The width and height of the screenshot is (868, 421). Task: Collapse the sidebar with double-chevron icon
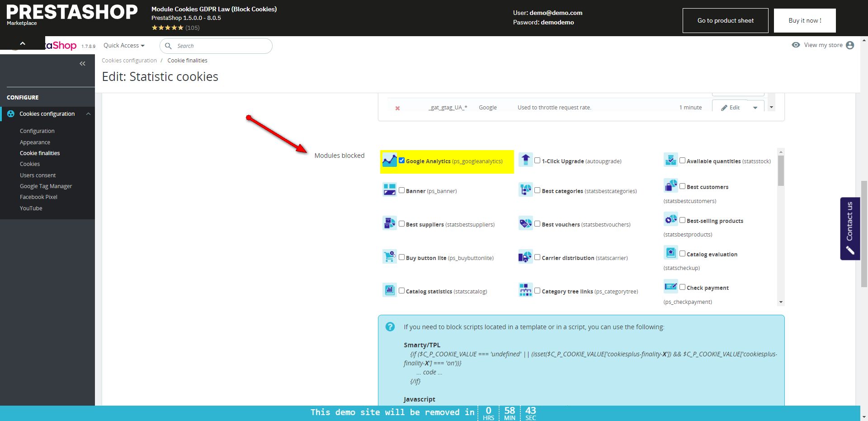[x=82, y=64]
